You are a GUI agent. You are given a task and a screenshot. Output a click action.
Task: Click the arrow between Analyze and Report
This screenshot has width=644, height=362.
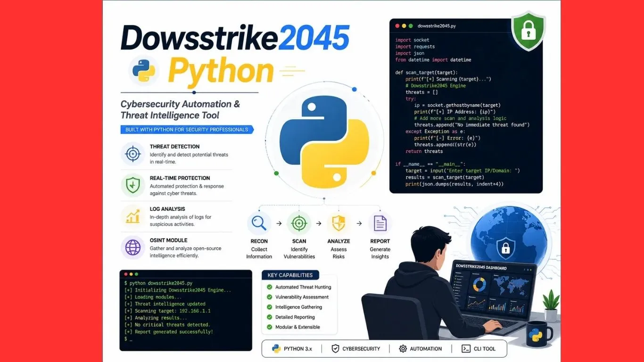[359, 223]
